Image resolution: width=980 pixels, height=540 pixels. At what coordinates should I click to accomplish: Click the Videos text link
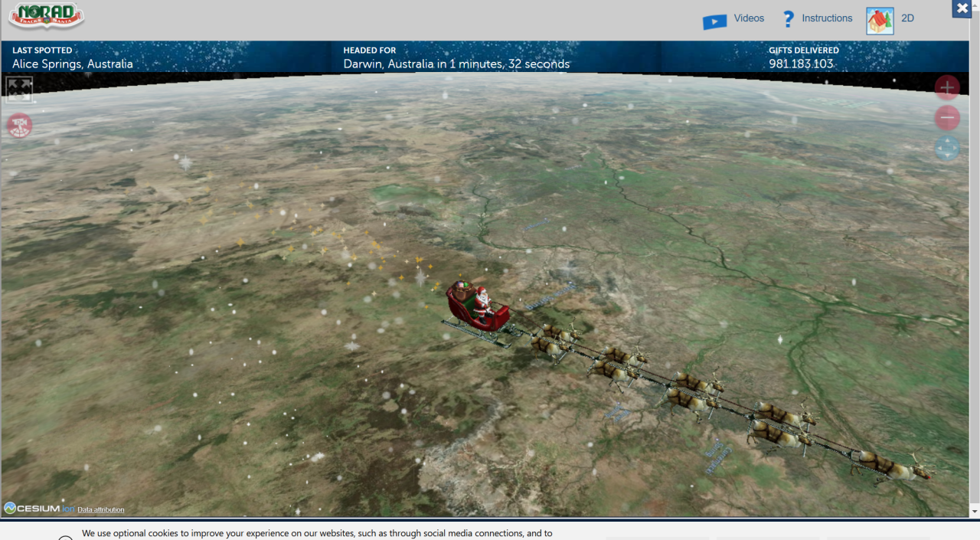[749, 18]
